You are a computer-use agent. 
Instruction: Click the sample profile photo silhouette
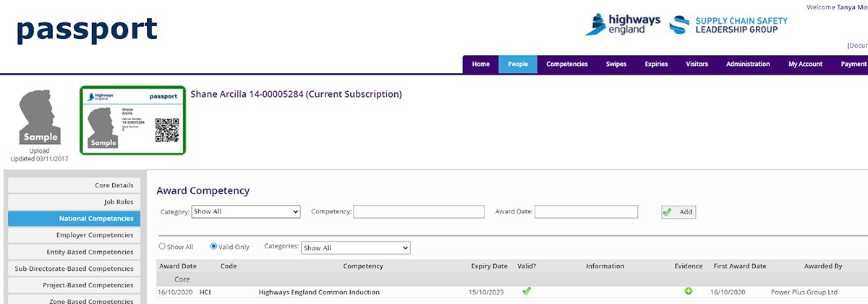point(40,117)
